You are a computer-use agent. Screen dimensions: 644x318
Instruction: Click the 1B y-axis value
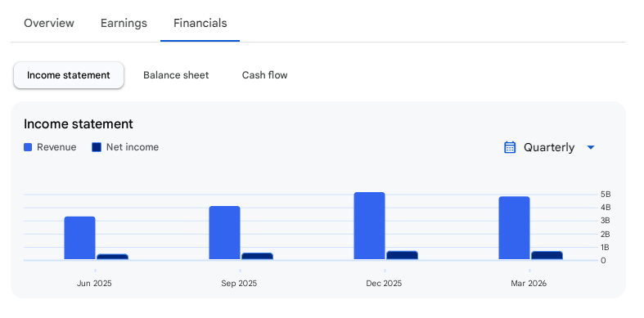pos(606,248)
